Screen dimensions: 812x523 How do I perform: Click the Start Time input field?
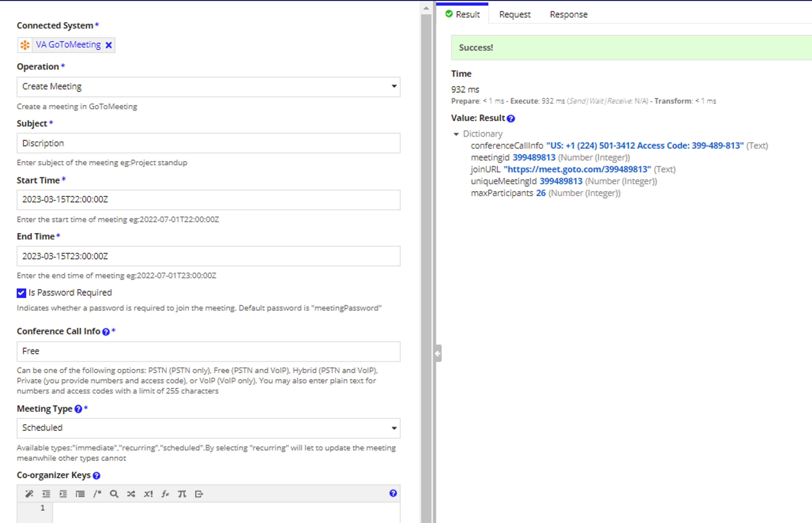(x=208, y=200)
